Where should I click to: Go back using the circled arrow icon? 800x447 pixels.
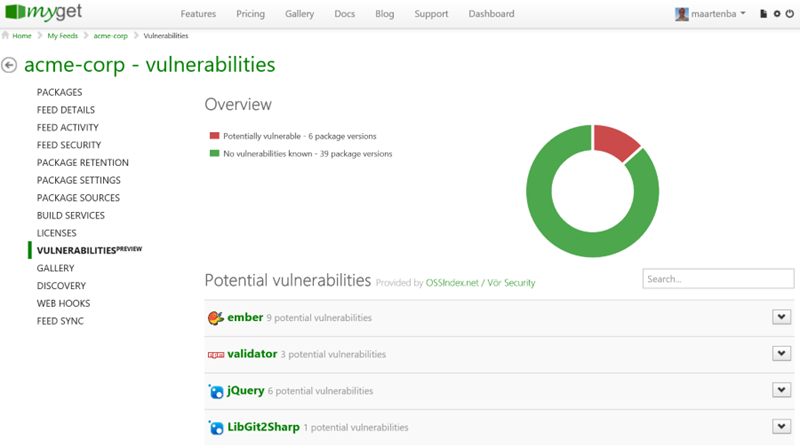click(x=10, y=66)
